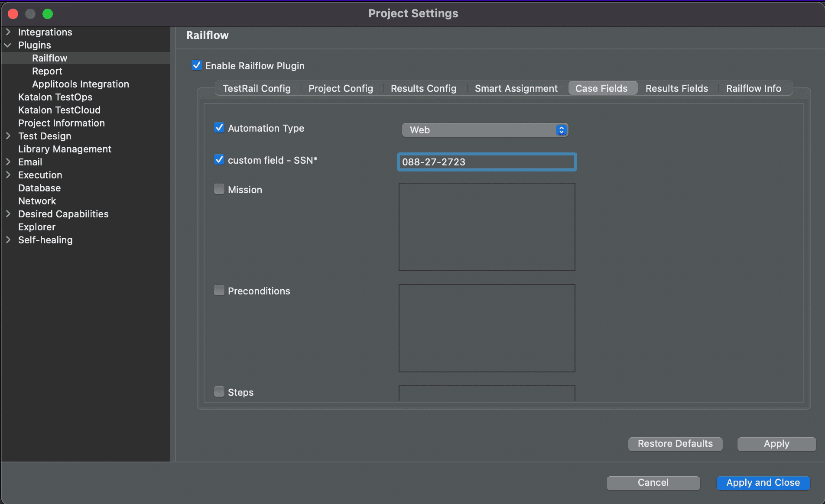Select the Desired Capabilities tree item label
This screenshot has height=504, width=825.
click(x=63, y=214)
